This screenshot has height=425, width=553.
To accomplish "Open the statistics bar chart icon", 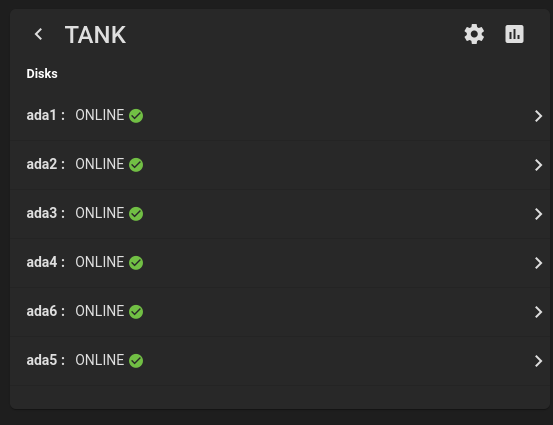I will pyautogui.click(x=514, y=34).
